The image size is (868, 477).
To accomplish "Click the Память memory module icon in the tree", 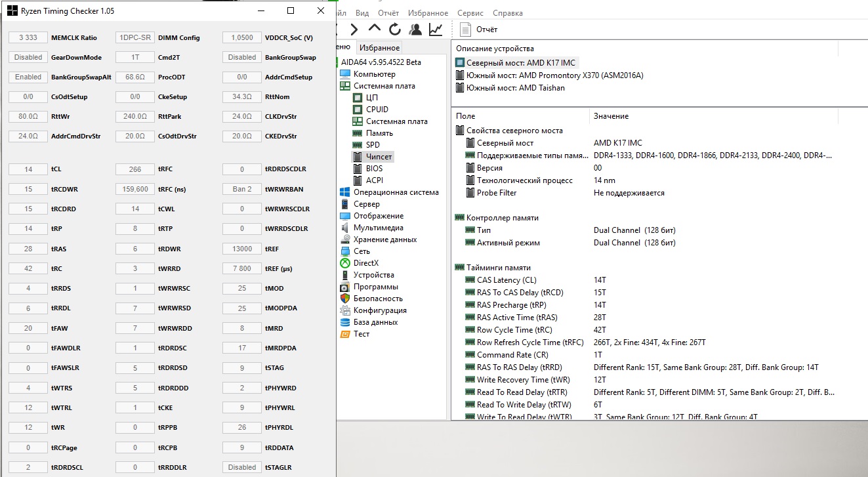I will point(358,133).
